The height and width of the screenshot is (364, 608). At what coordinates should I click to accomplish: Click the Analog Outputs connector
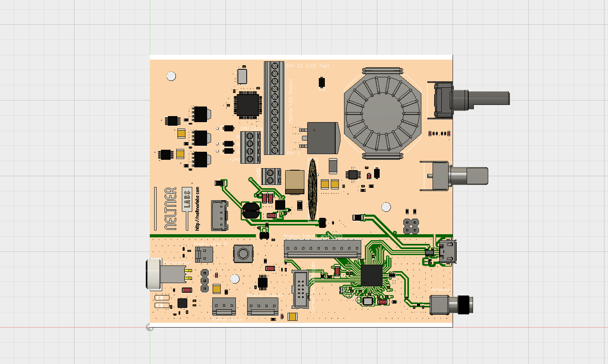pyautogui.click(x=264, y=306)
